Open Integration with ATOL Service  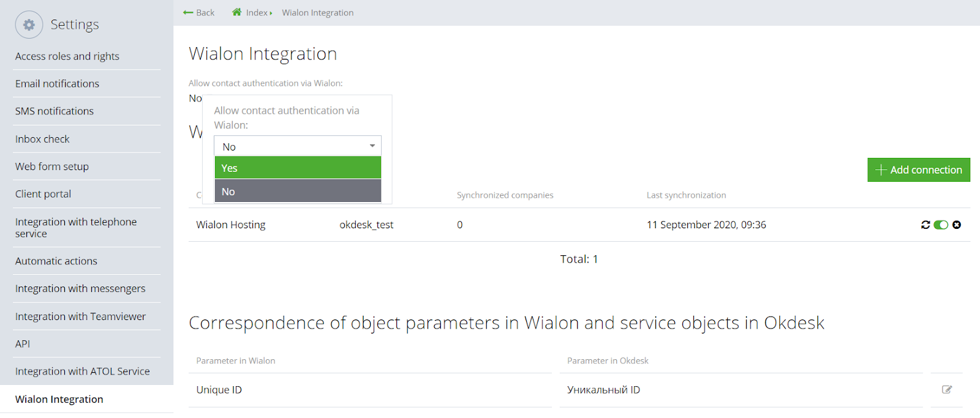coord(83,371)
